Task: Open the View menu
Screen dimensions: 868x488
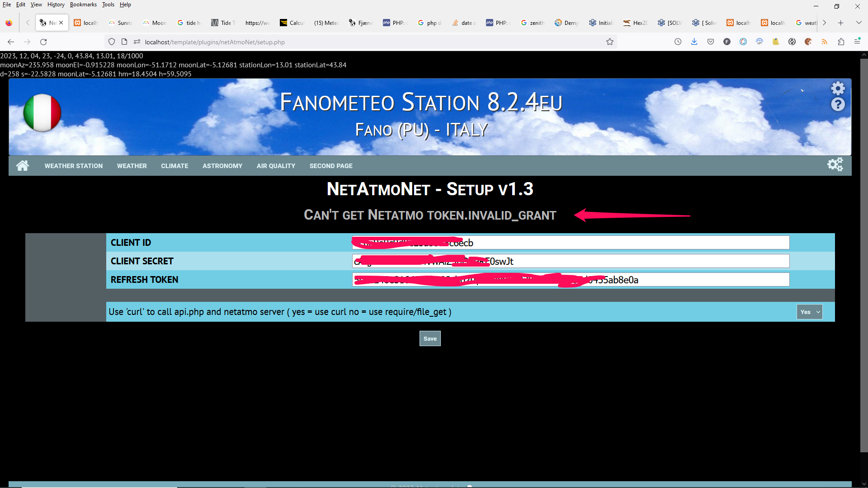Action: [x=36, y=5]
